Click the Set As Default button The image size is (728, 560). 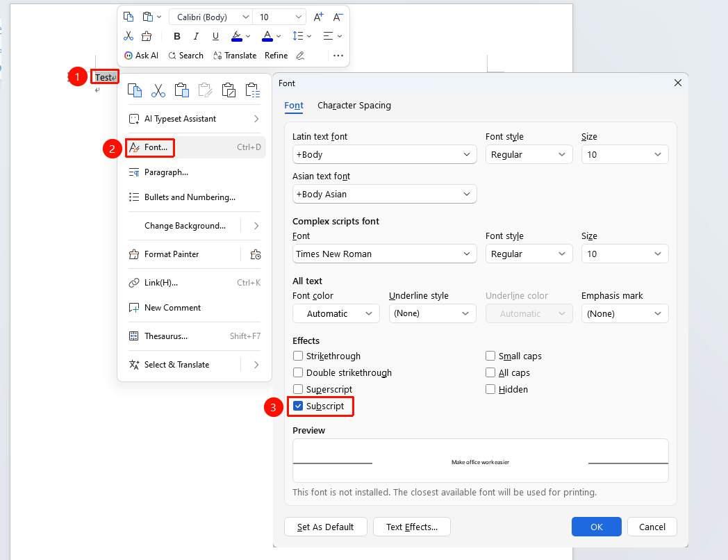326,527
